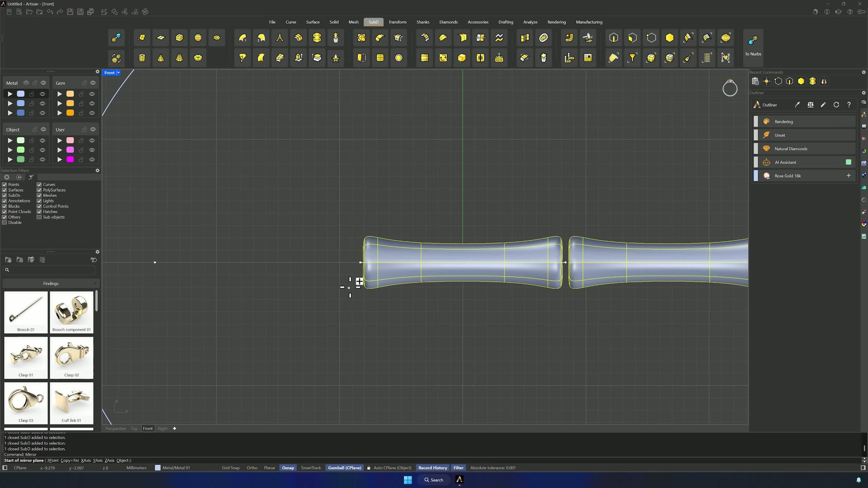Show the hidden second User layer
This screenshot has height=488, width=868.
pos(92,150)
